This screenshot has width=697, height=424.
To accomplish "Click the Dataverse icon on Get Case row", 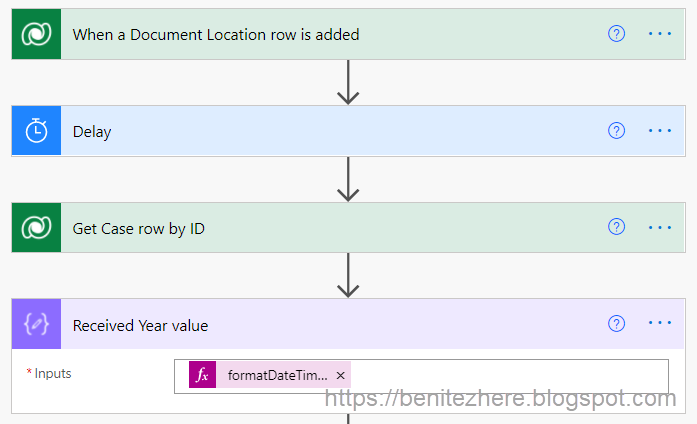I will click(36, 228).
